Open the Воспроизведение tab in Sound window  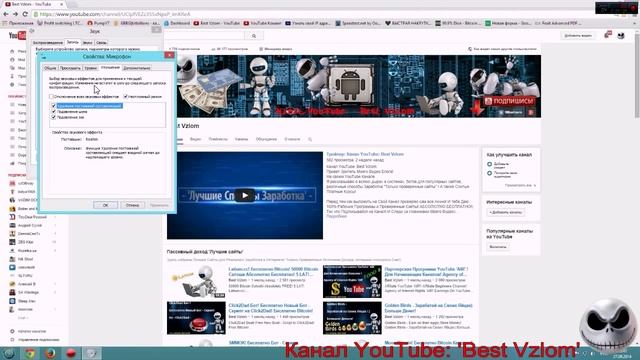click(x=48, y=42)
